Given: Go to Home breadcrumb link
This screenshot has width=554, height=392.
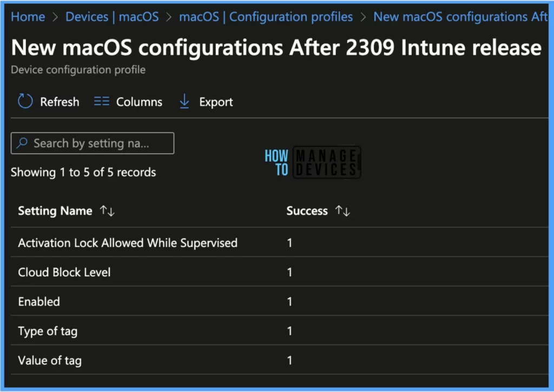Looking at the screenshot, I should [x=28, y=17].
